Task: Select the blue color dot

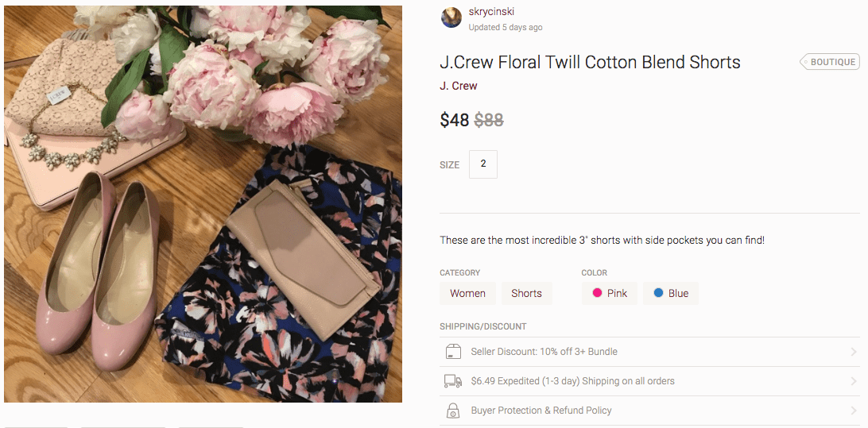Action: point(658,293)
